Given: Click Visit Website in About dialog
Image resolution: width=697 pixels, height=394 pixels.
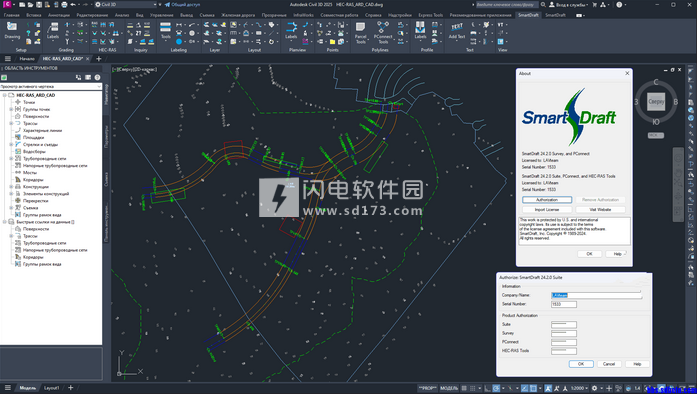Looking at the screenshot, I should point(600,209).
